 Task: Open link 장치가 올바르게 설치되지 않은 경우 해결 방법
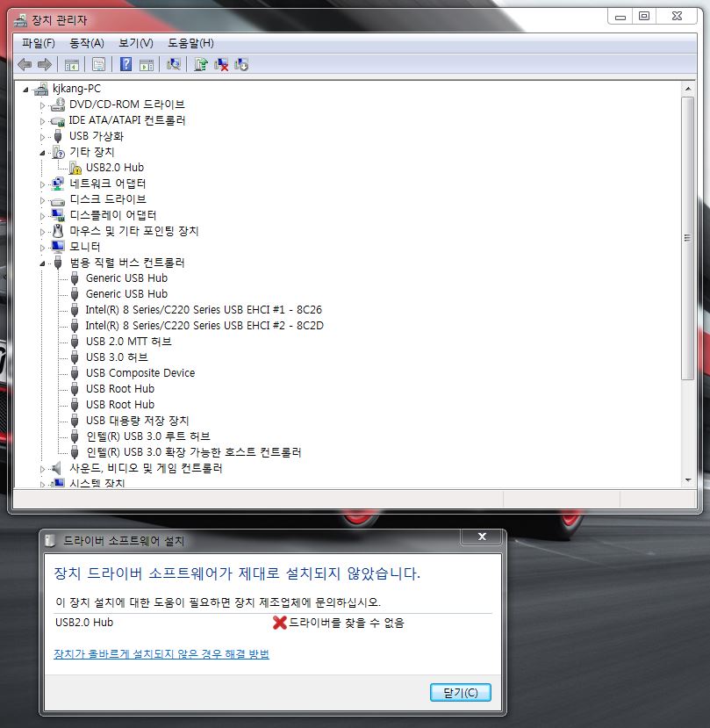click(x=161, y=653)
